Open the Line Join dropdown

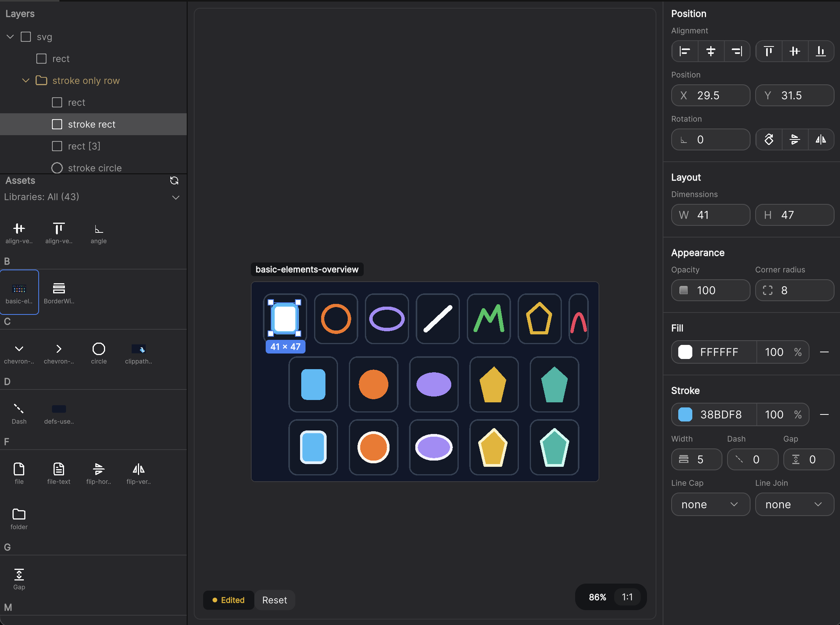(794, 504)
